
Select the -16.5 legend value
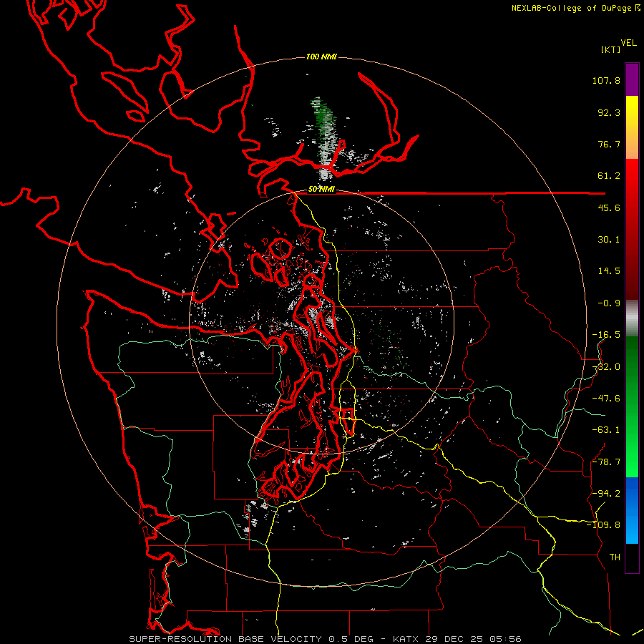click(606, 335)
